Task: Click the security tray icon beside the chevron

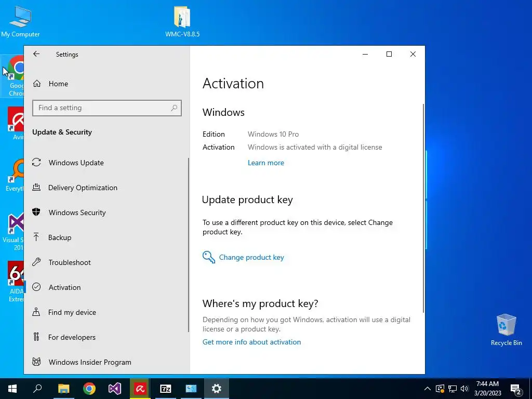Action: tap(440, 389)
